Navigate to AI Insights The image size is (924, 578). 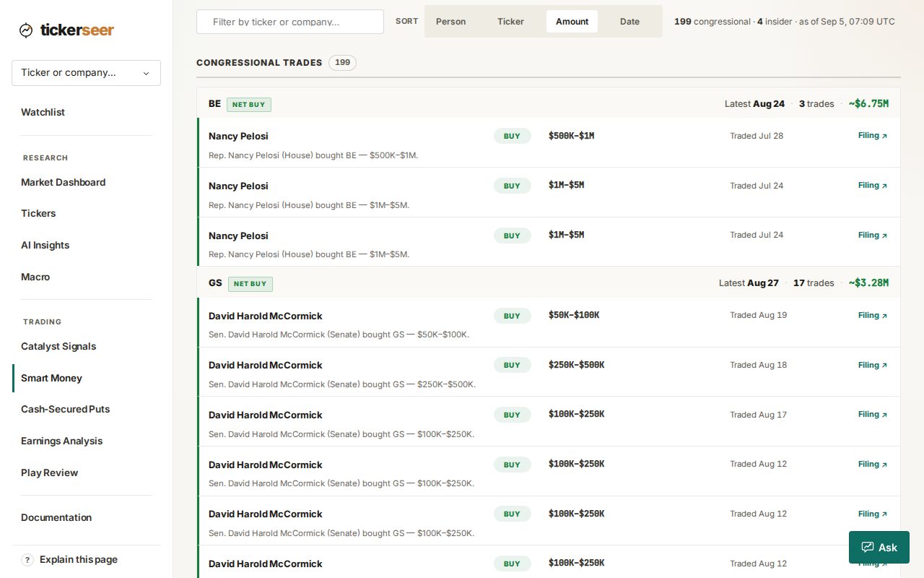(45, 245)
